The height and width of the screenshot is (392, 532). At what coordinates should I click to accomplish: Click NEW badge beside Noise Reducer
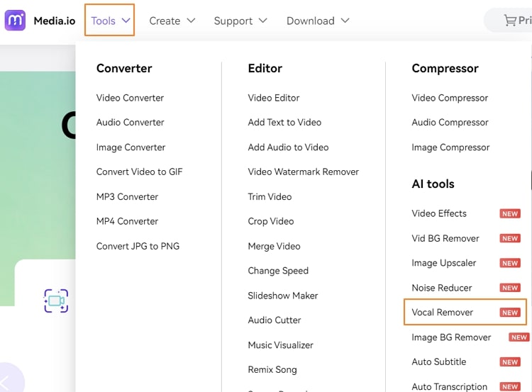click(510, 288)
